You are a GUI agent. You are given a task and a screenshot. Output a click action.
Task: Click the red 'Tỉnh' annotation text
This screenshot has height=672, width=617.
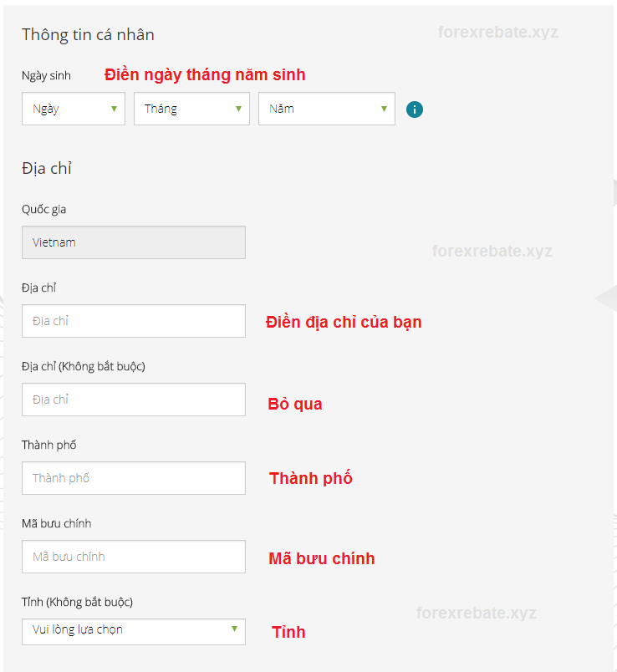click(288, 632)
